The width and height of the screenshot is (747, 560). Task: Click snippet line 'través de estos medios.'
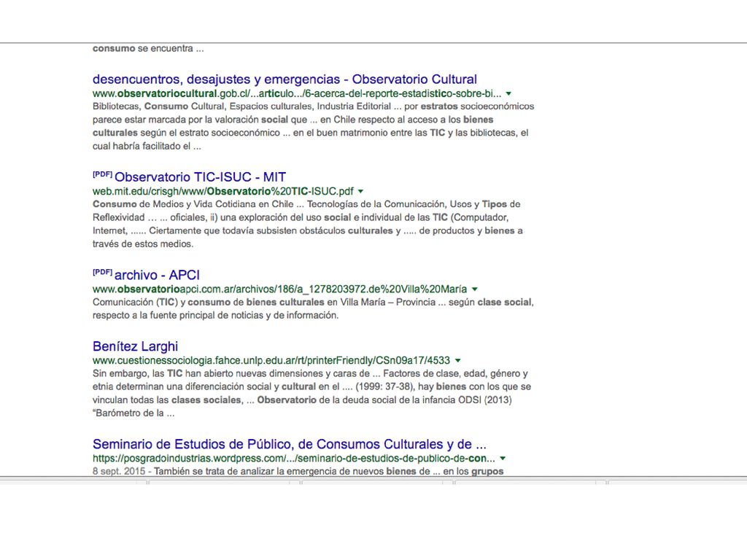(x=143, y=244)
